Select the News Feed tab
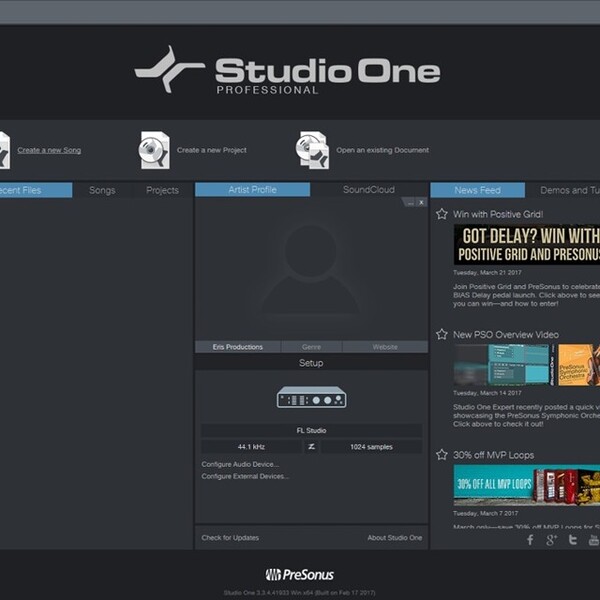The width and height of the screenshot is (600, 600). (478, 190)
